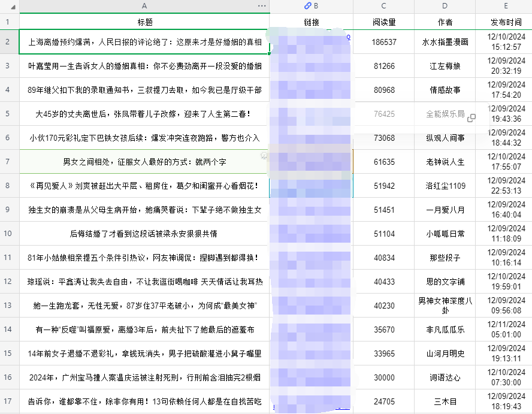Select author cell 山河月明史
Screen dimensions: 532x414
pos(445,353)
